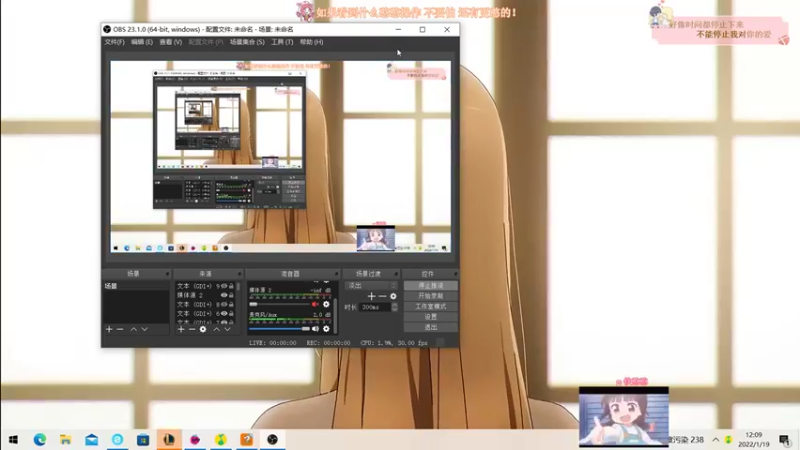This screenshot has width=800, height=450.
Task: Open the 帮助(H) menu
Action: point(311,42)
